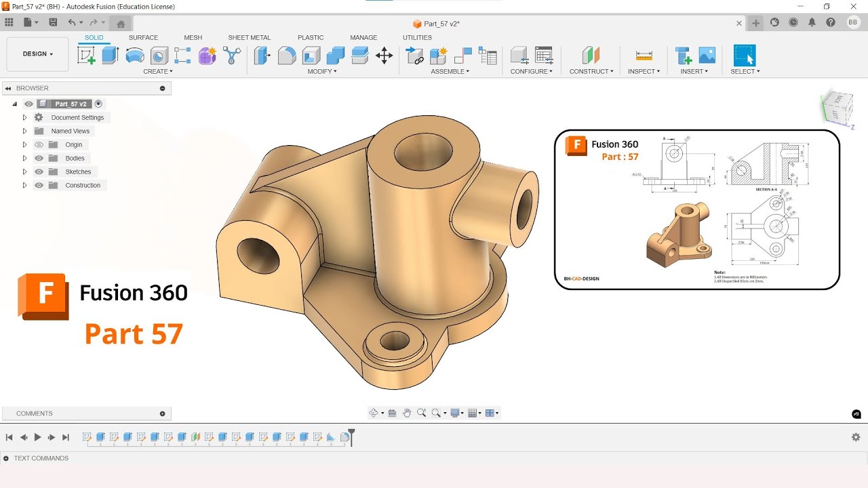Screen dimensions: 868x488
Task: Switch to the SURFACE tab
Action: coord(143,38)
